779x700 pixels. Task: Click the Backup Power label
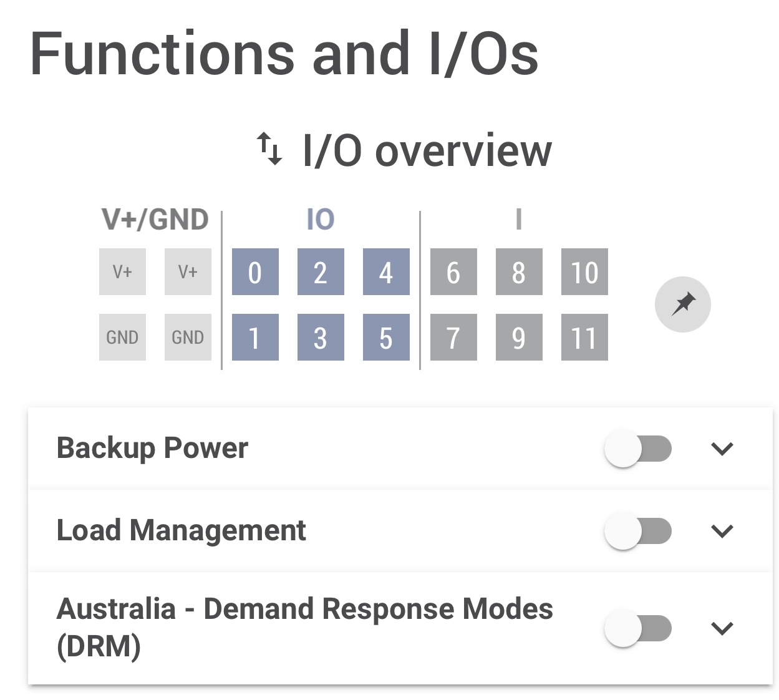click(152, 448)
